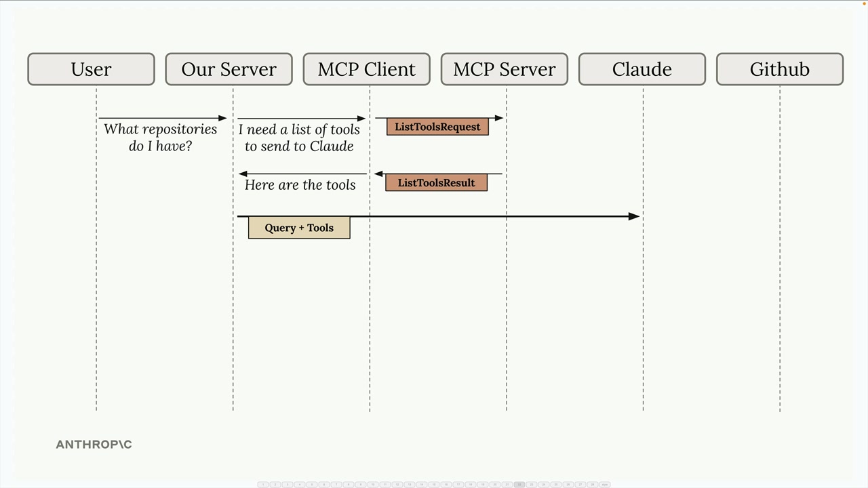Viewport: 868px width, 488px height.
Task: Click the User participant box
Action: click(x=91, y=69)
